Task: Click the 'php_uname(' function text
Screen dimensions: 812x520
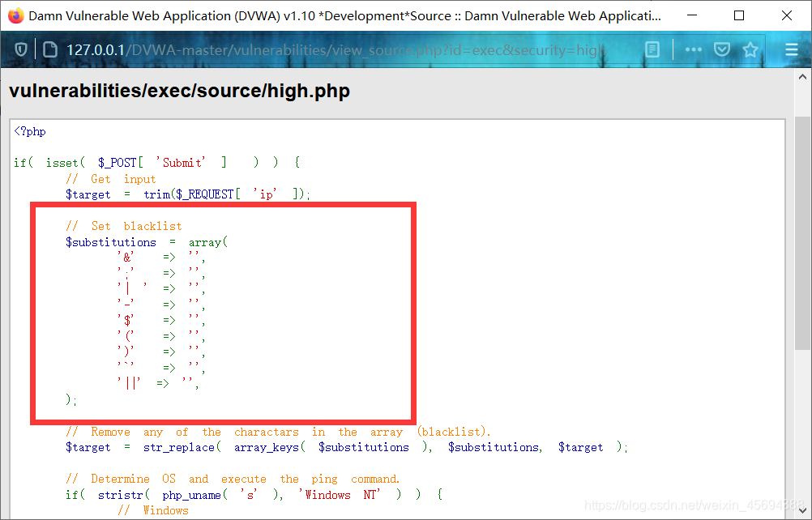Action: pos(194,495)
